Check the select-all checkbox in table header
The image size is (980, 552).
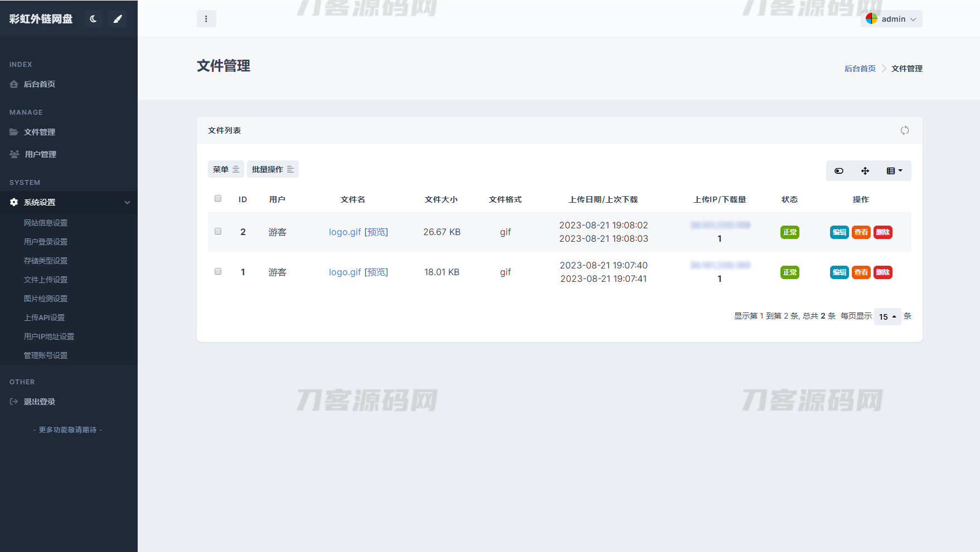tap(218, 198)
